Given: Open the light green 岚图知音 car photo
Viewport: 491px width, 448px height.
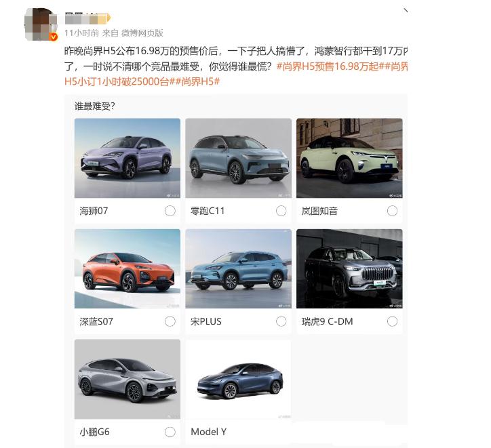Looking at the screenshot, I should 349,158.
